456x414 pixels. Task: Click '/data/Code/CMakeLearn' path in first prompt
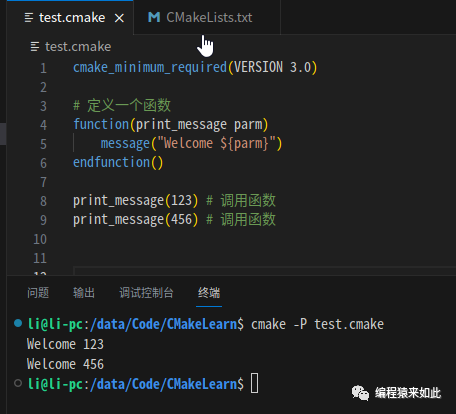[x=163, y=324]
